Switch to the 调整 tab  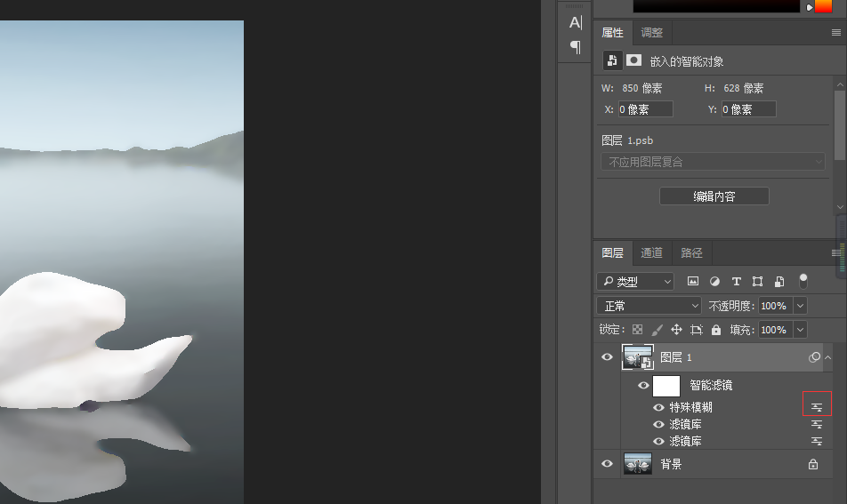pos(651,33)
